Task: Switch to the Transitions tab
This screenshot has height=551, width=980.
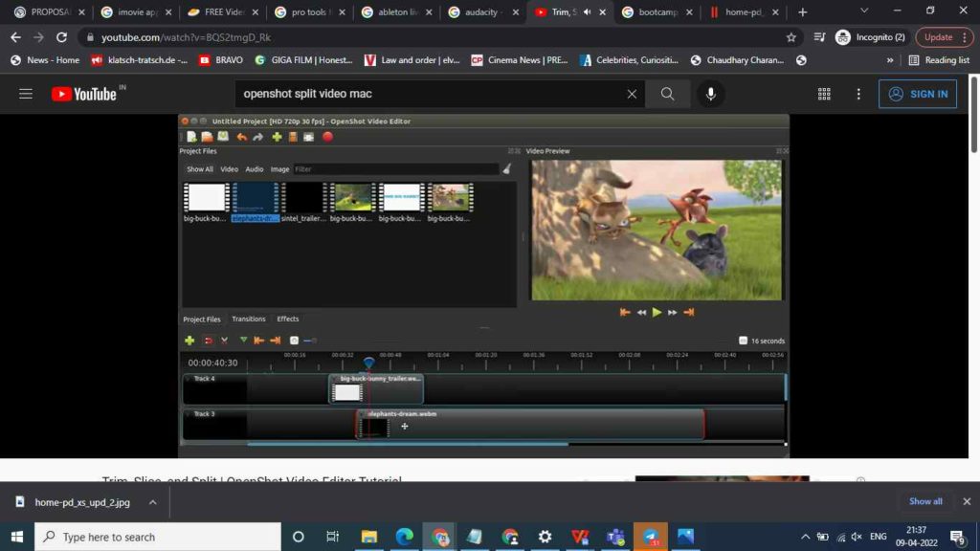Action: point(249,319)
